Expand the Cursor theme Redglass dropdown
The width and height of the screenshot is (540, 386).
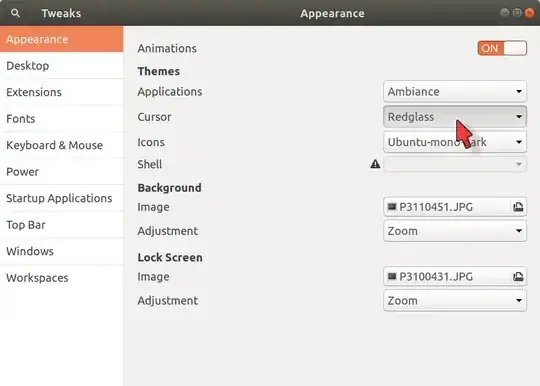coord(455,117)
